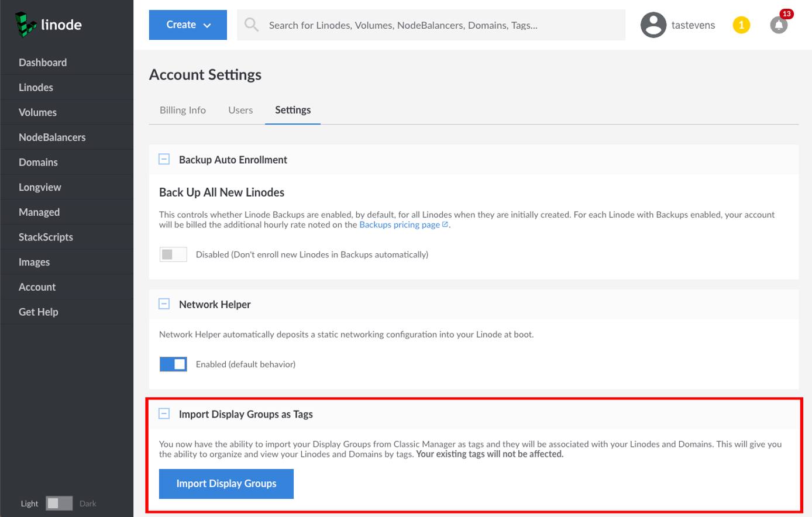Collapse the Network Helper section
Viewport: 812px width, 517px height.
point(164,304)
